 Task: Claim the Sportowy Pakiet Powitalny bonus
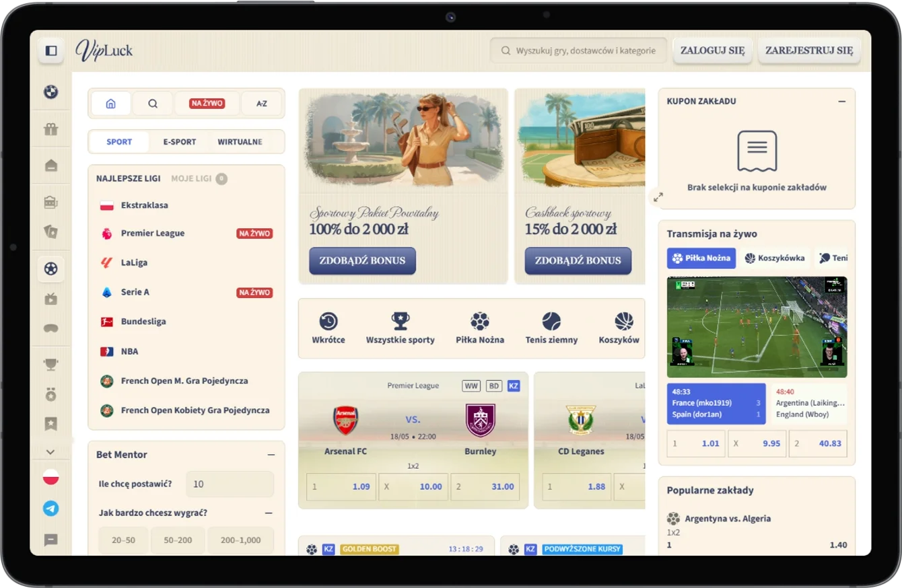pos(363,261)
